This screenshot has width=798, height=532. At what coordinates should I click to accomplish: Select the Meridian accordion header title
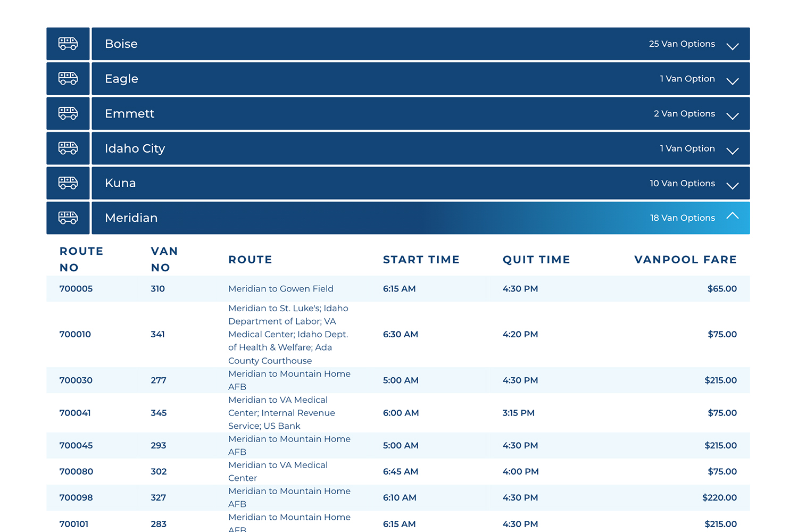(x=131, y=218)
